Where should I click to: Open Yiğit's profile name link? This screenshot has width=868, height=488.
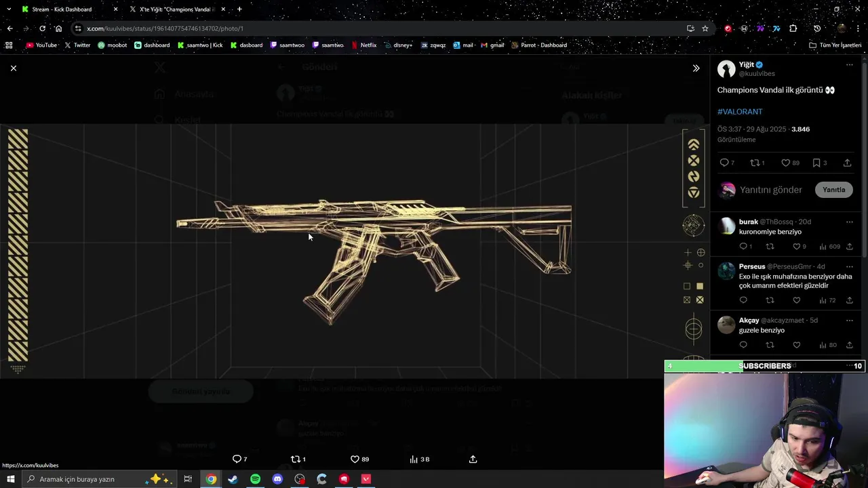coord(746,64)
